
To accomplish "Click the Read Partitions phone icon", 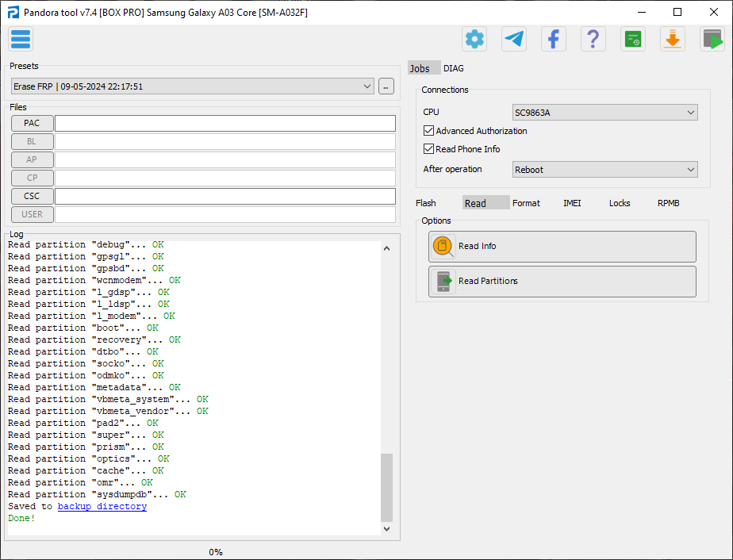I will click(x=443, y=282).
